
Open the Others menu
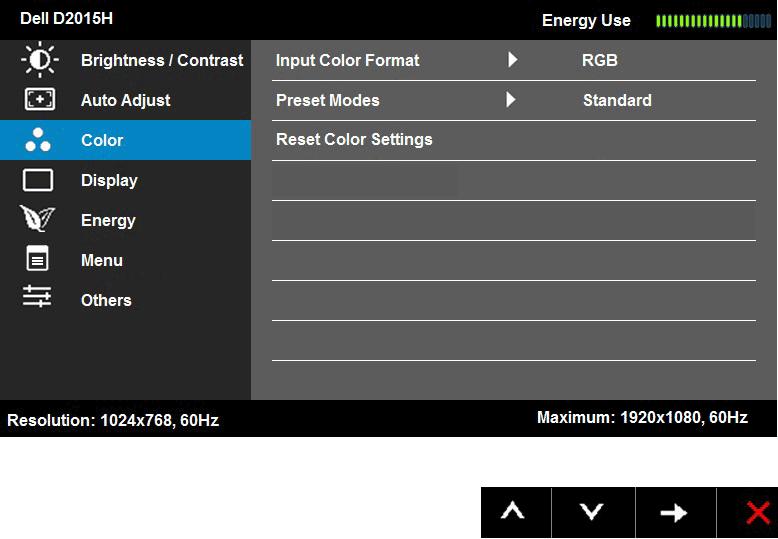point(126,300)
